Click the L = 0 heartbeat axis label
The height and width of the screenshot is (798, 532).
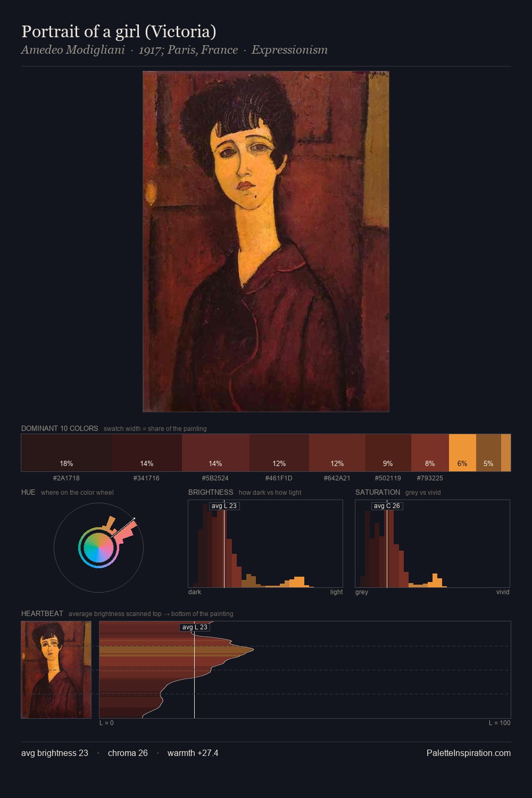coord(106,723)
